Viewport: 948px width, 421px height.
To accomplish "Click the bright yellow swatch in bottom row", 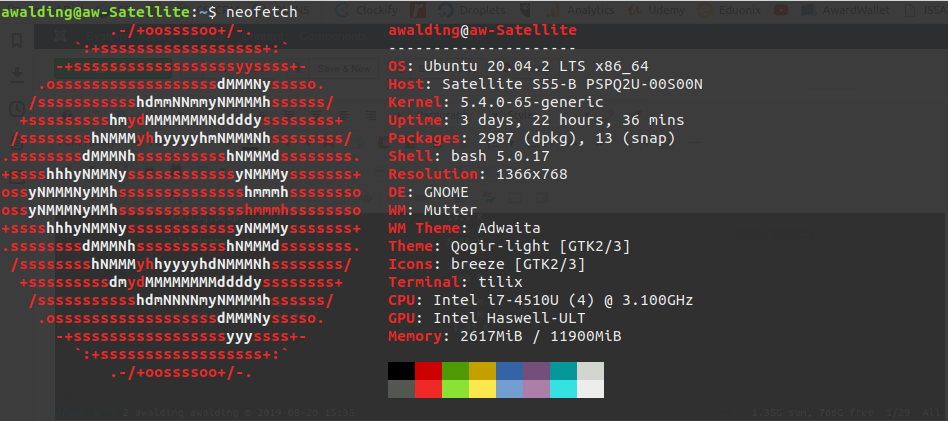I will (x=483, y=389).
